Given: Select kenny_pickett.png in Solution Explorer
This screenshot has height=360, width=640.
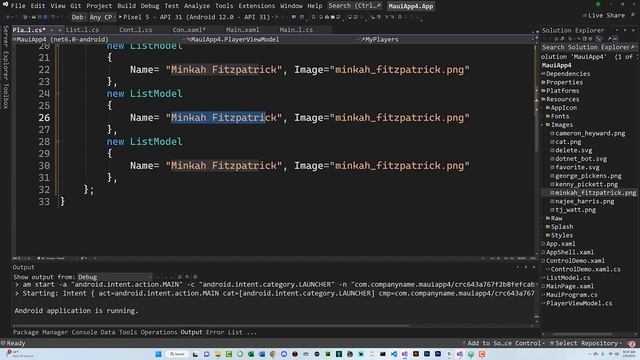Looking at the screenshot, I should point(587,184).
